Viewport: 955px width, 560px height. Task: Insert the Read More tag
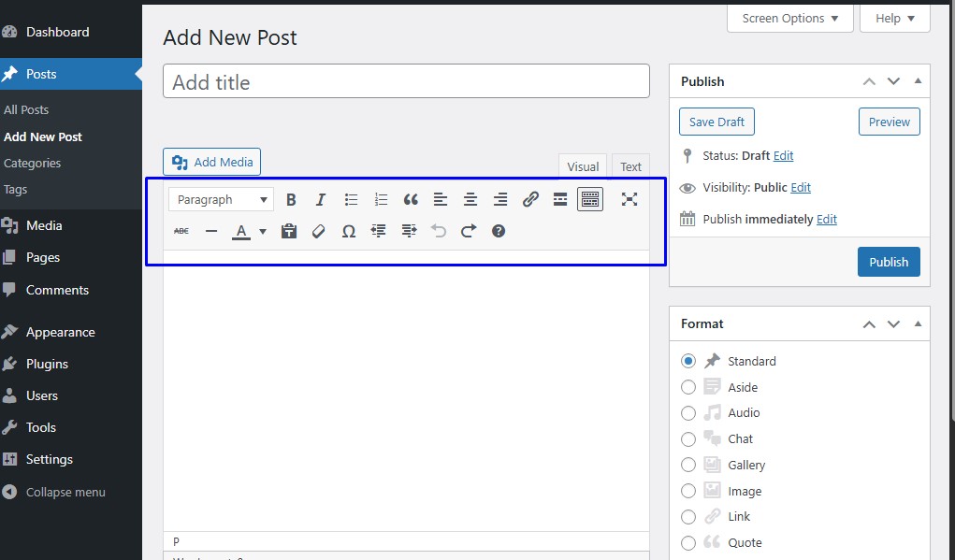[x=560, y=199]
